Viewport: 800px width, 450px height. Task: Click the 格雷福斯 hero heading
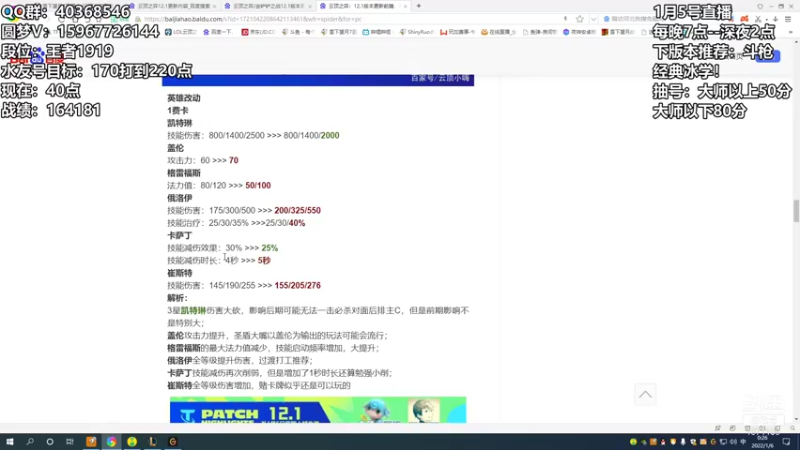[184, 173]
